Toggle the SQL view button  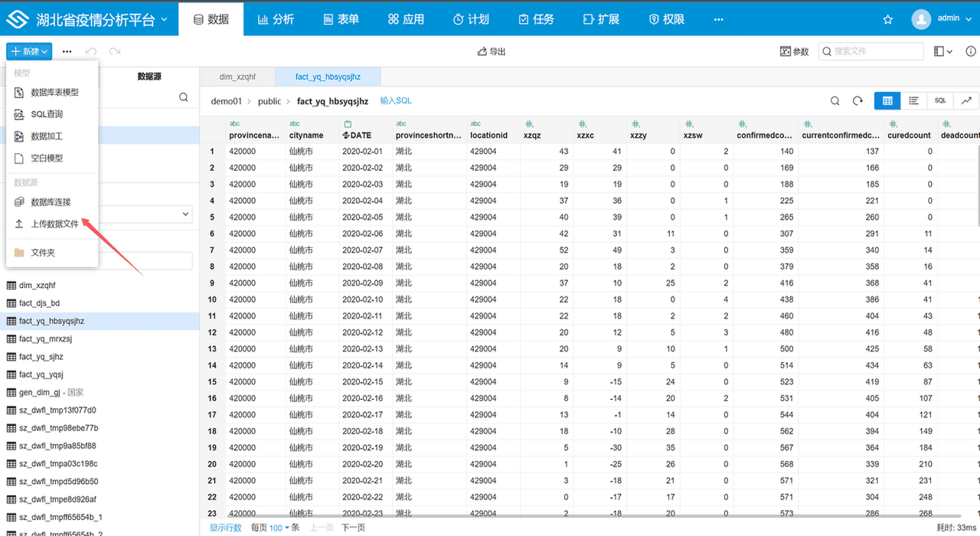click(939, 100)
